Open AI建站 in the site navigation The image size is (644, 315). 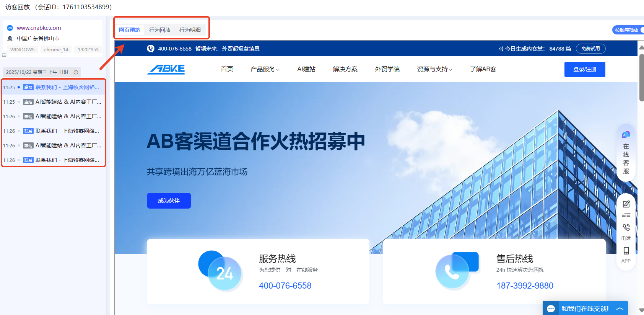(306, 69)
